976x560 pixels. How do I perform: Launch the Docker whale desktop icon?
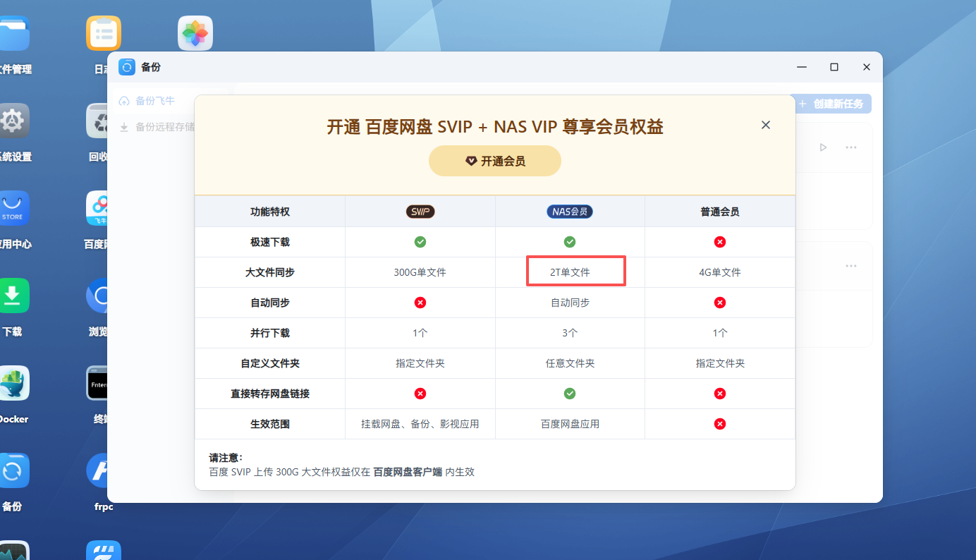13,383
